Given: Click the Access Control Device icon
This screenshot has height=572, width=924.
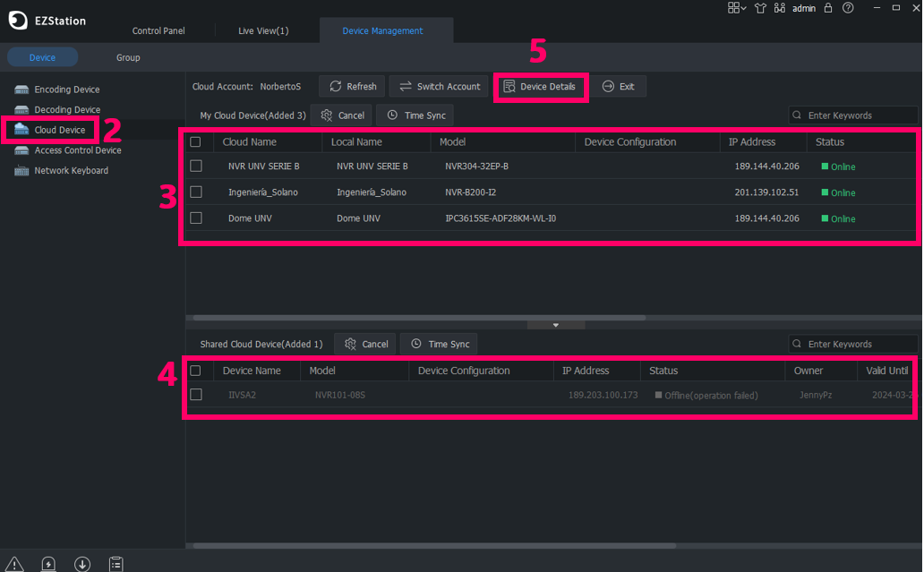Looking at the screenshot, I should [21, 150].
